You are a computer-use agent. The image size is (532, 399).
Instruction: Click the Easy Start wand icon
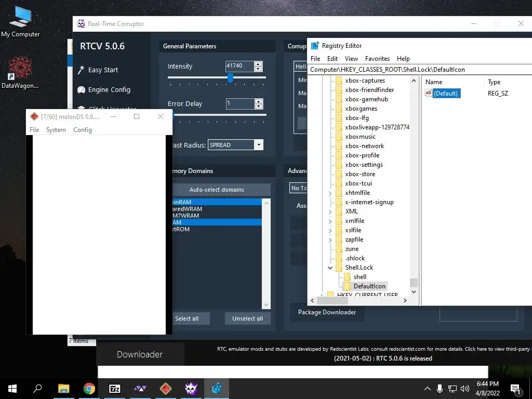(81, 70)
